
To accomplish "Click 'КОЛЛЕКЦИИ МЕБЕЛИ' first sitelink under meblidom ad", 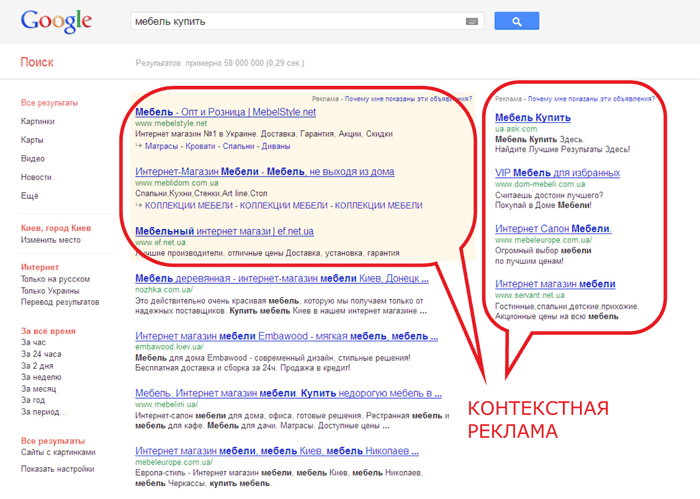I will pos(189,206).
